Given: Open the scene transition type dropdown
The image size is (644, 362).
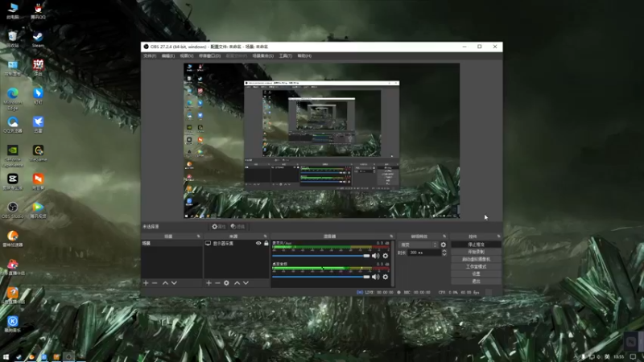Looking at the screenshot, I should tap(418, 245).
